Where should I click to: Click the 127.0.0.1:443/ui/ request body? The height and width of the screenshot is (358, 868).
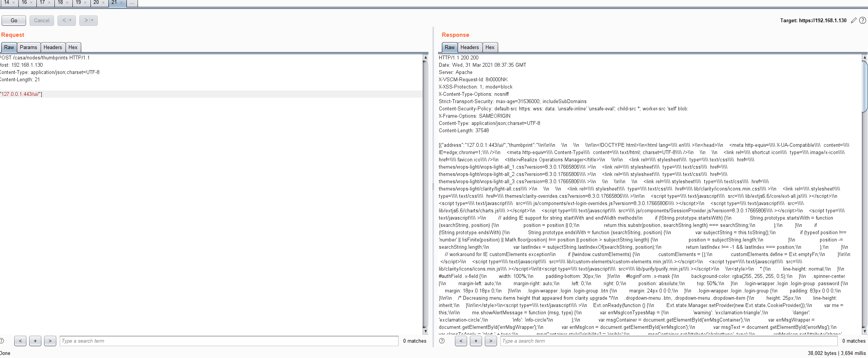[x=21, y=94]
